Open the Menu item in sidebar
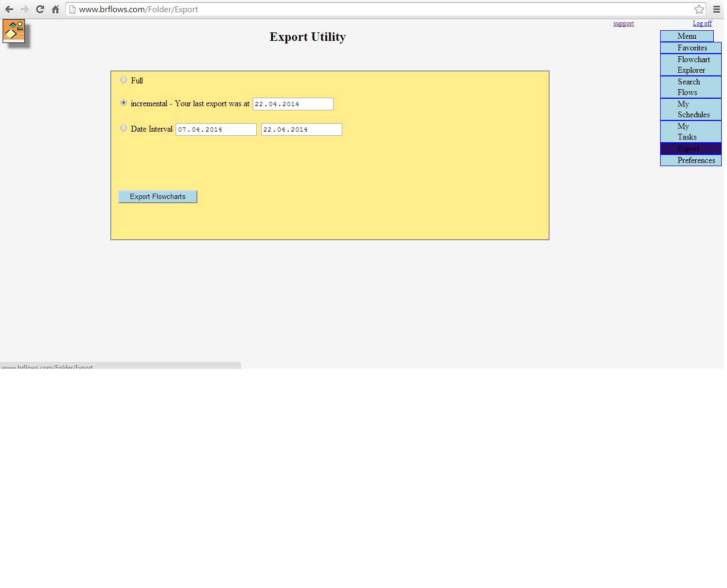This screenshot has height=588, width=727. pos(687,36)
